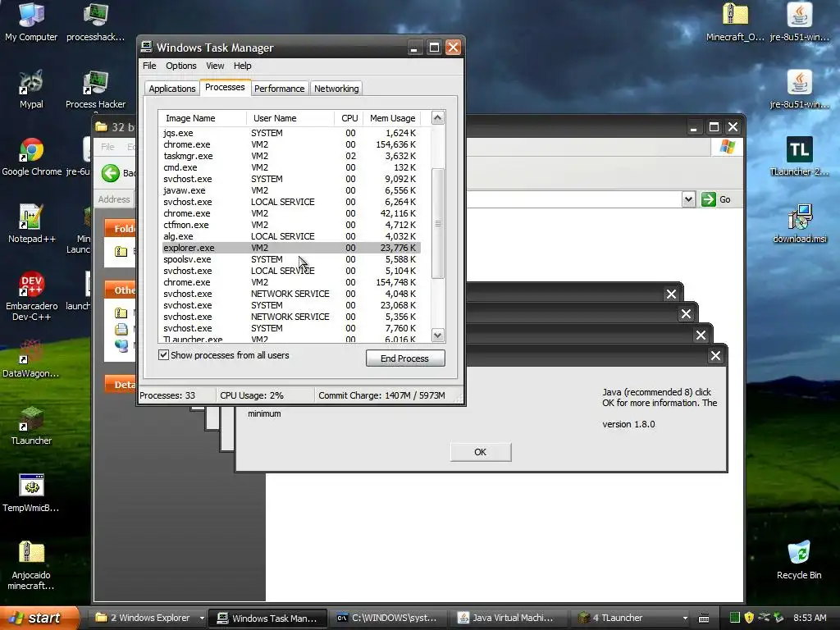Launch TLauncher Minecraft block desktop icon
This screenshot has width=840, height=630.
[31, 427]
